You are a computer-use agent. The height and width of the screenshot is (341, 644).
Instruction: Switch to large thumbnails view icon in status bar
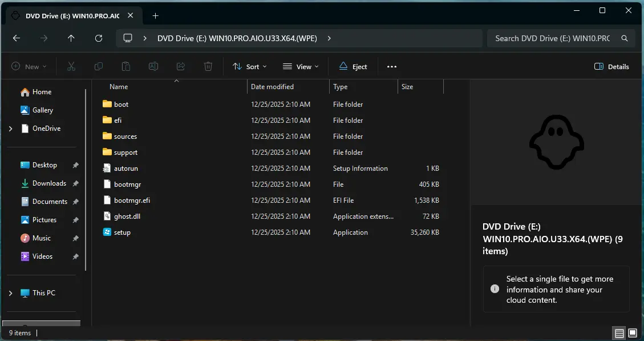click(633, 333)
